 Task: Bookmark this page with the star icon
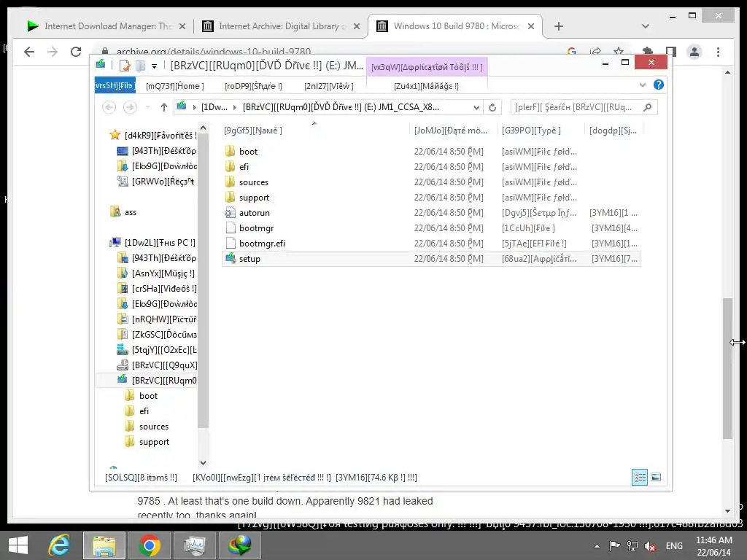point(619,52)
